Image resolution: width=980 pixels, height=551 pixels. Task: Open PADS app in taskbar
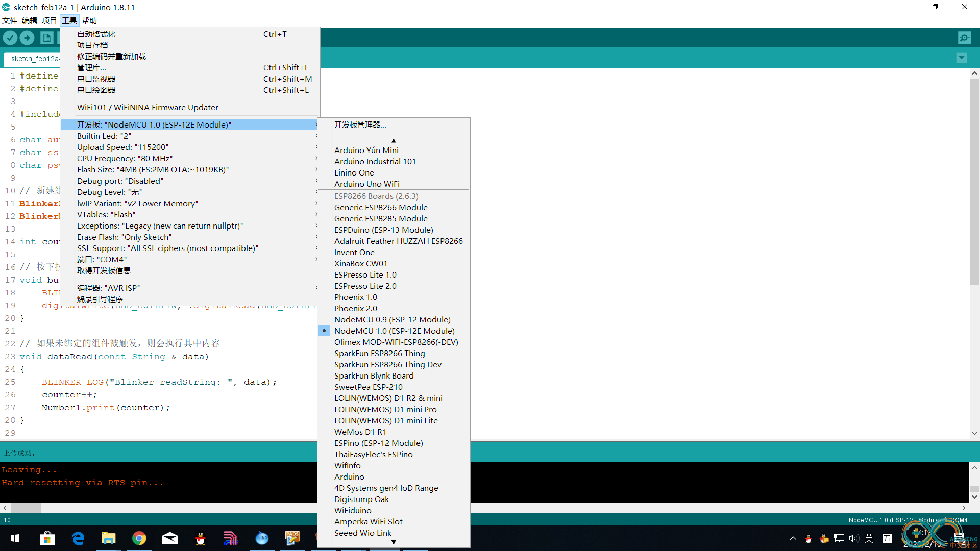(292, 538)
